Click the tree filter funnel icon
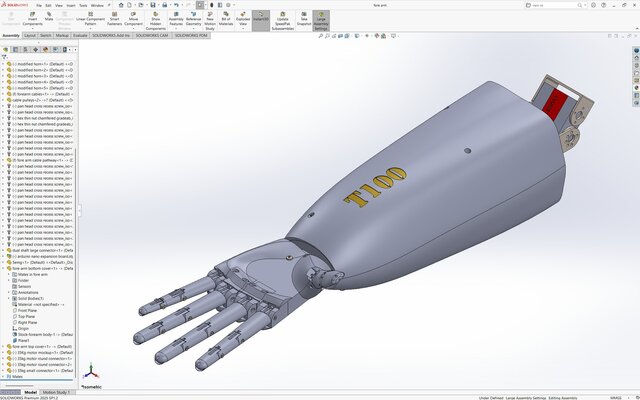The width and height of the screenshot is (640, 400). [x=4, y=57]
